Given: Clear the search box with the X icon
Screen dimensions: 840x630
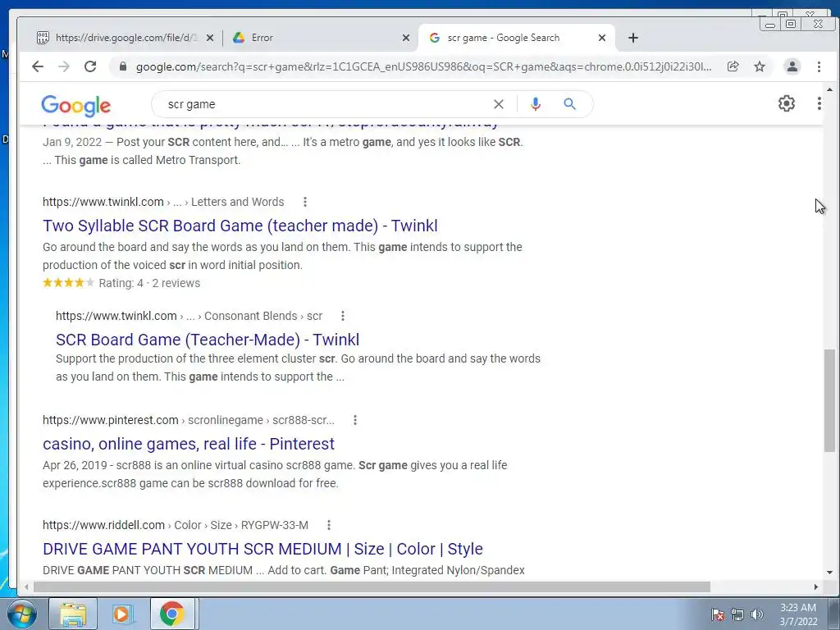Looking at the screenshot, I should [x=499, y=104].
